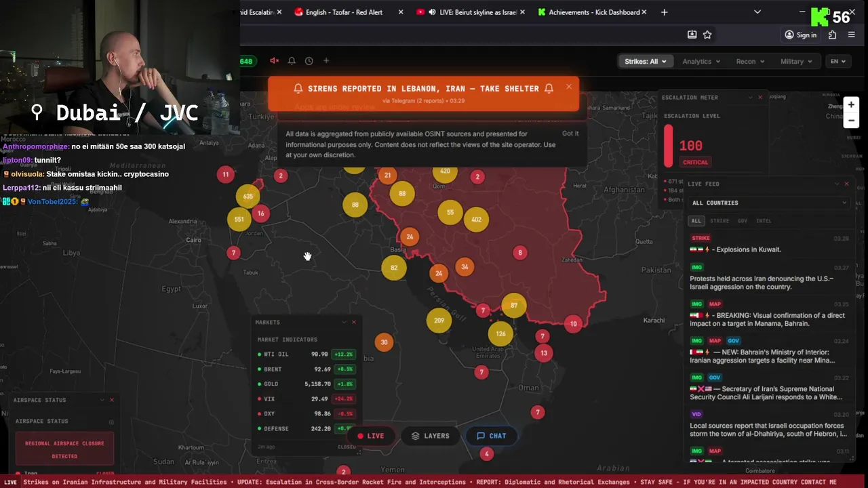Click the 635 strike cluster marker
This screenshot has height=488, width=868.
click(248, 197)
